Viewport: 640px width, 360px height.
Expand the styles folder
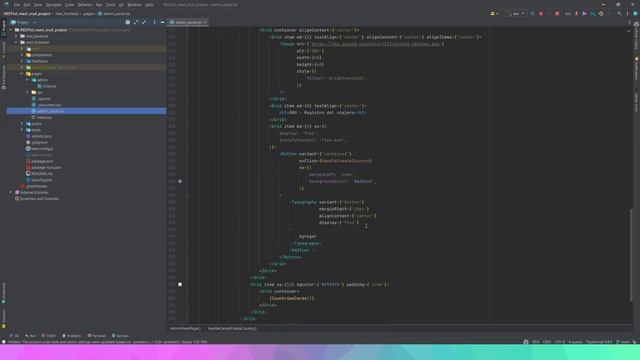click(22, 130)
